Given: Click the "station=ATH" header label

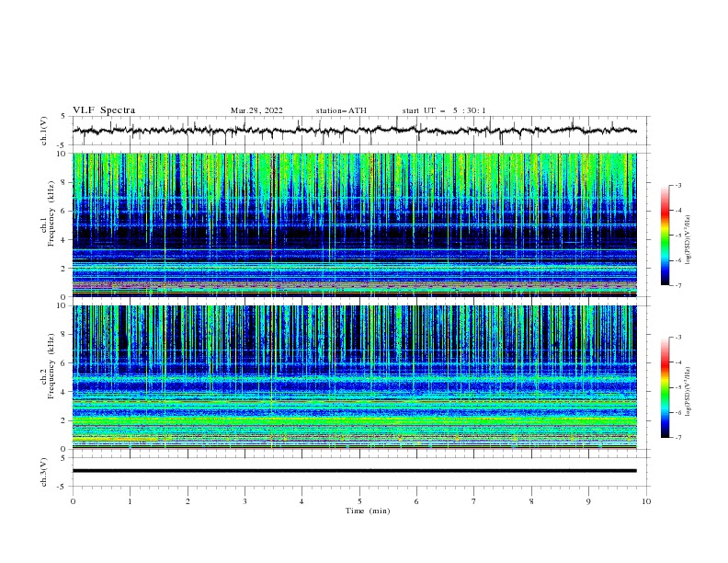Looking at the screenshot, I should (341, 110).
